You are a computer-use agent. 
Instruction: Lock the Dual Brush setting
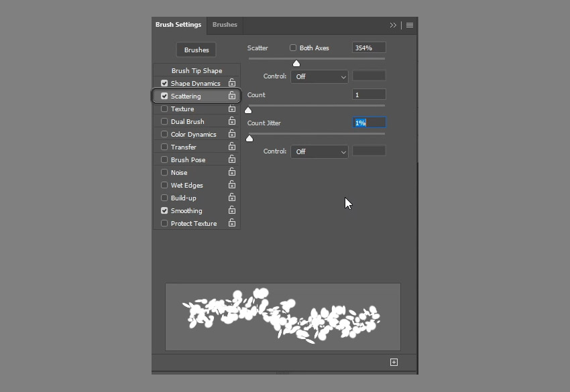point(232,121)
